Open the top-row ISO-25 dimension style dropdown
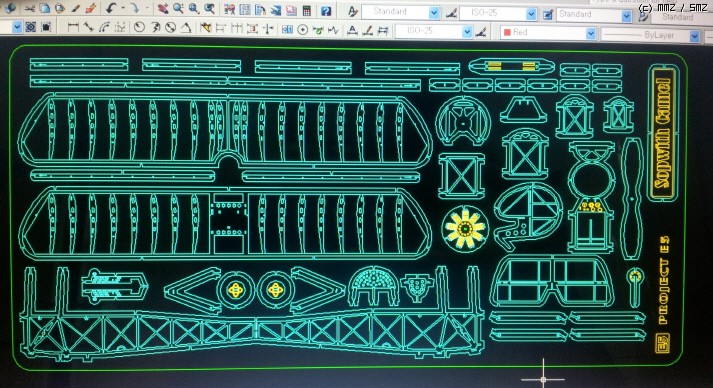This screenshot has height=388, width=713. click(531, 14)
